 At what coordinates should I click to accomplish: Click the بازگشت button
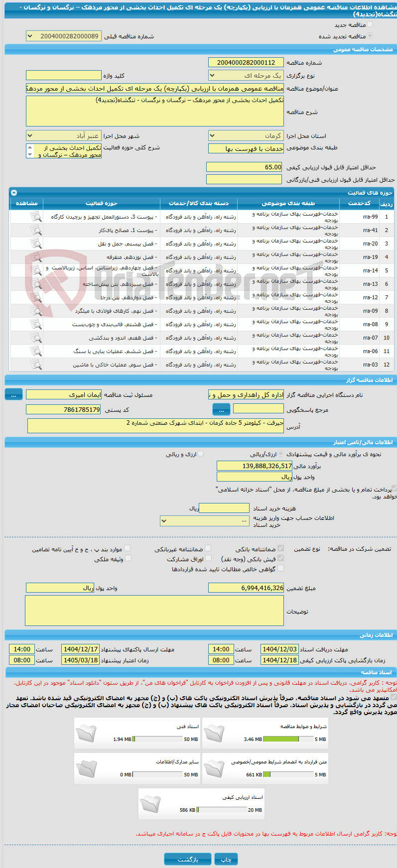coord(188,859)
